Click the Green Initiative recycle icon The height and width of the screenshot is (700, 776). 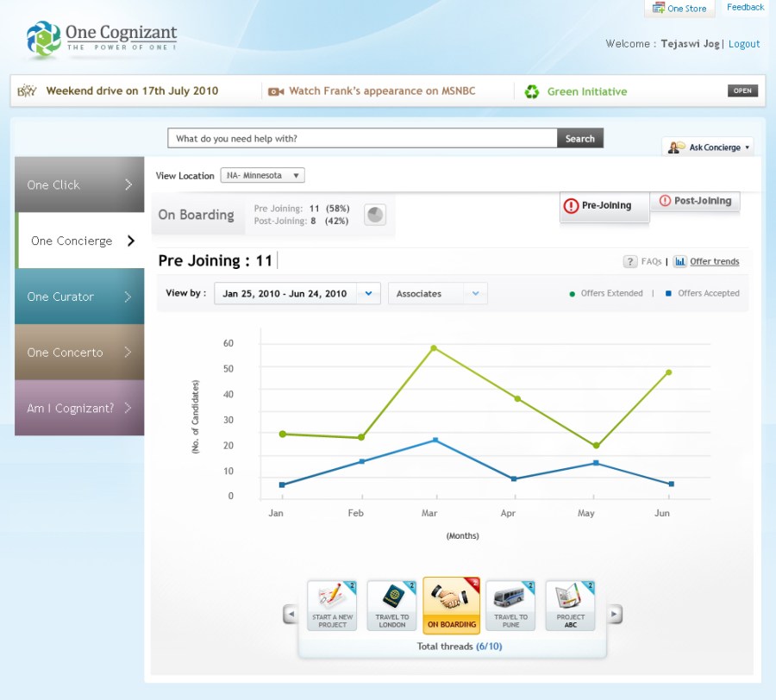pyautogui.click(x=533, y=91)
